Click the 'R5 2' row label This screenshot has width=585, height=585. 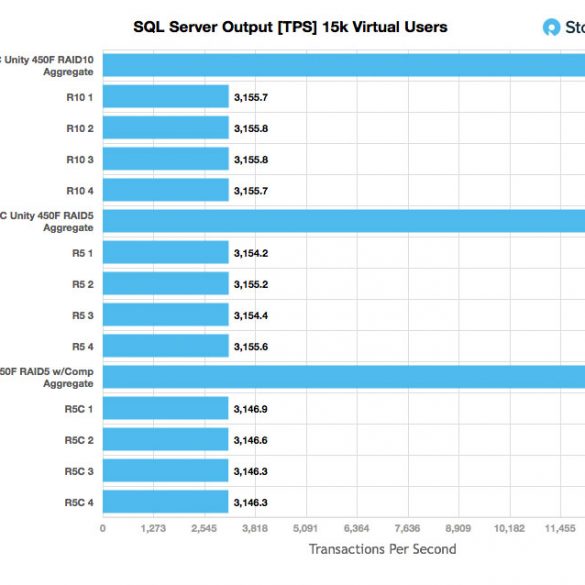click(82, 284)
